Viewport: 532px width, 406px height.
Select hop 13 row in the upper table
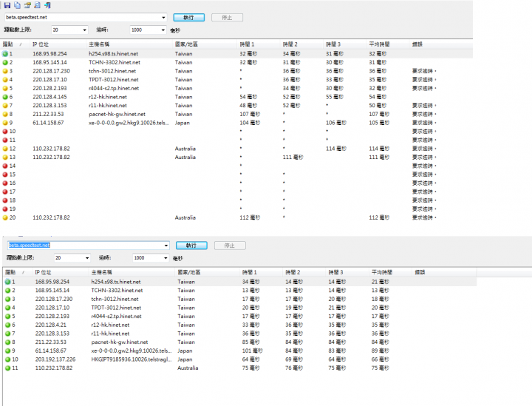click(x=237, y=158)
